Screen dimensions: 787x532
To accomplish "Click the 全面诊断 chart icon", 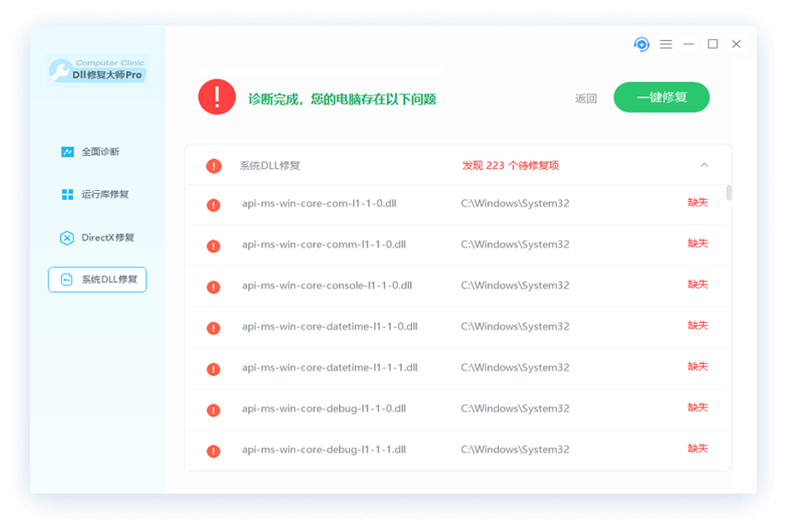I will click(x=68, y=152).
